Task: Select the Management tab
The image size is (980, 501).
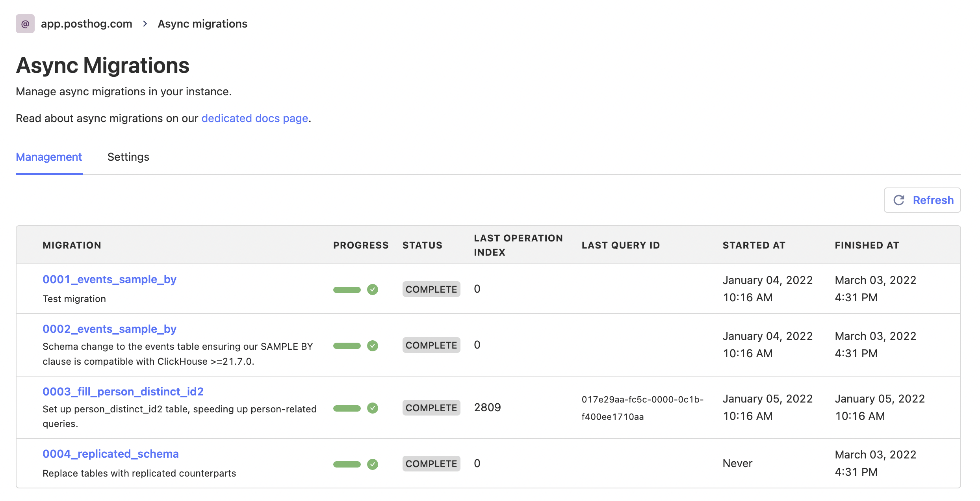Action: point(48,157)
